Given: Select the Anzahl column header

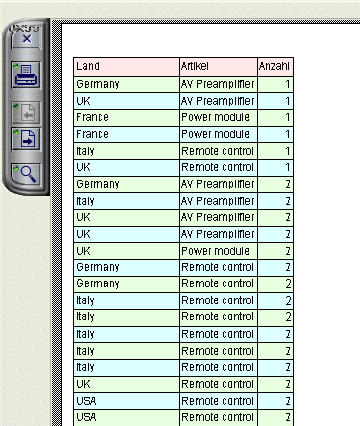Looking at the screenshot, I should (x=275, y=66).
